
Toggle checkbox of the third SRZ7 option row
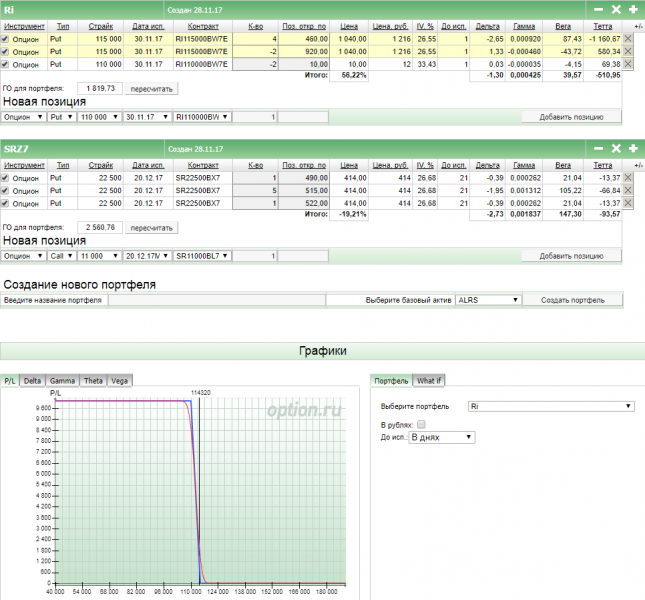6,203
